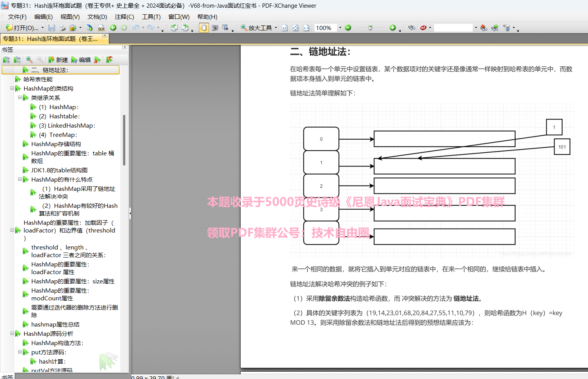Find previous result with the binoculars back icon
Viewport: 588px width, 379px height.
tap(484, 28)
